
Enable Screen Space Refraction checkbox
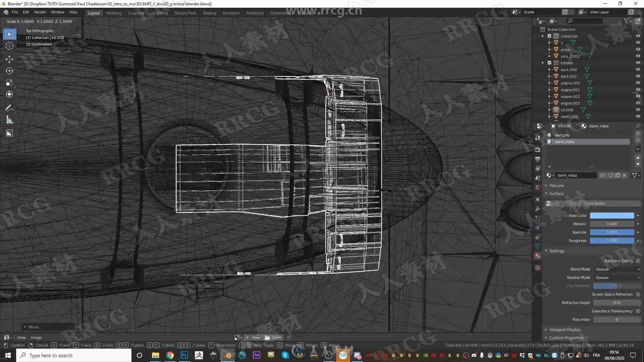[x=638, y=294]
